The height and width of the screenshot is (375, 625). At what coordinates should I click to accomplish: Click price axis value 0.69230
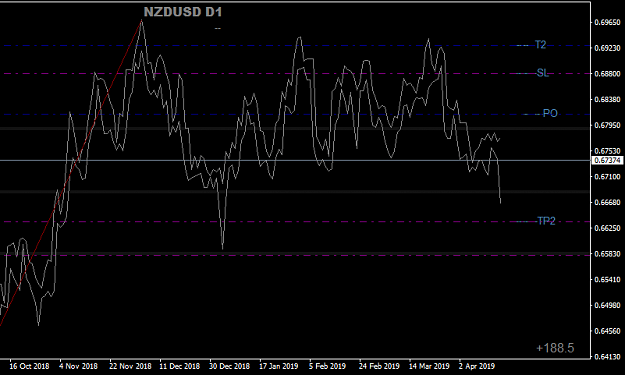click(x=607, y=48)
